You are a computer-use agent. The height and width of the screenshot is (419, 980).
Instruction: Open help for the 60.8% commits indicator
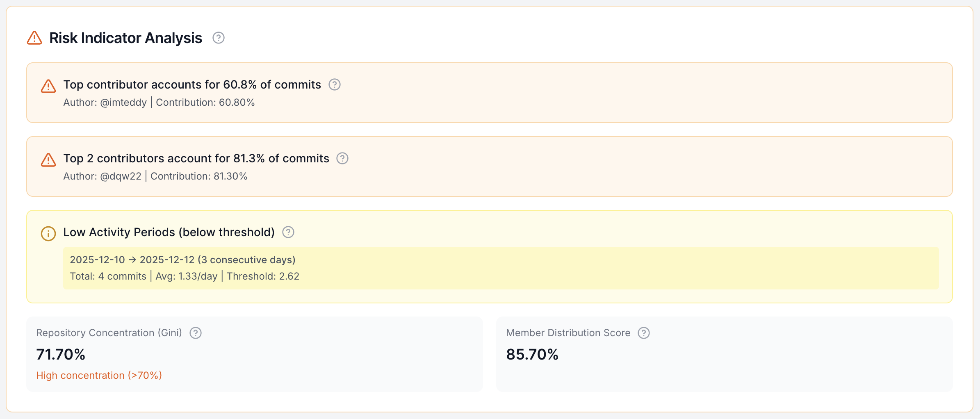334,84
